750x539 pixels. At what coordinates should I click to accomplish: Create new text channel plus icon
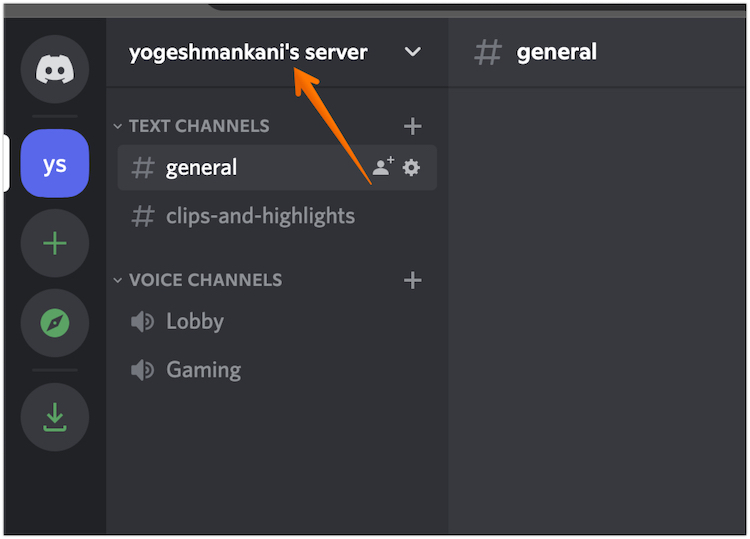[412, 126]
